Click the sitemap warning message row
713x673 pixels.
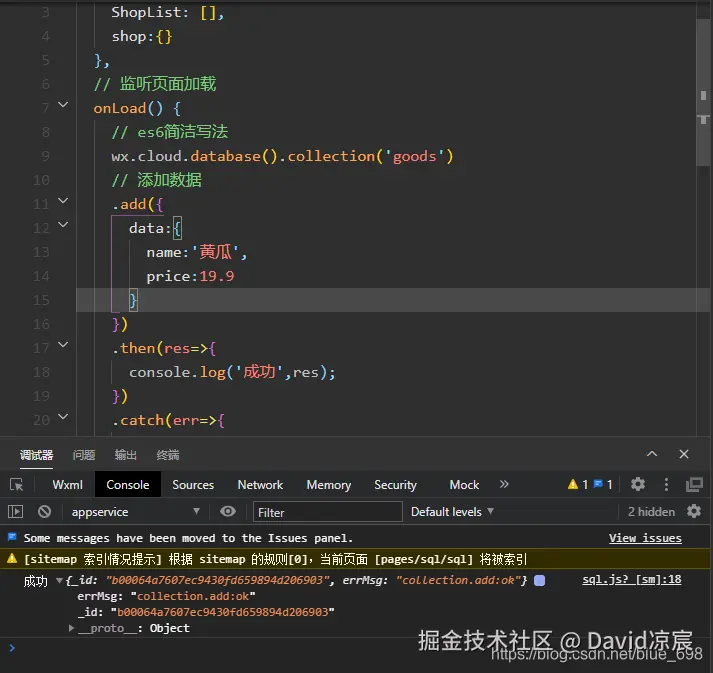click(x=355, y=559)
